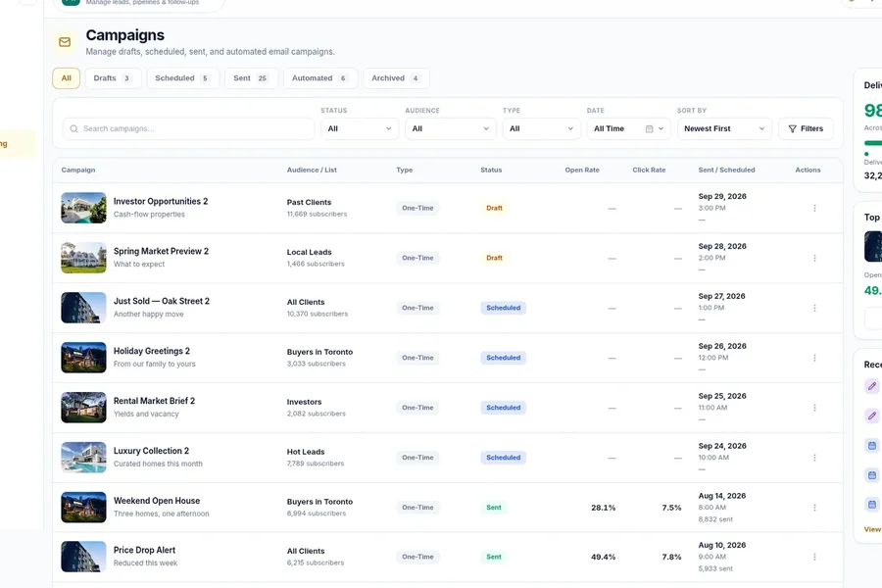Open actions menu for Price Drop Alert

pos(814,557)
